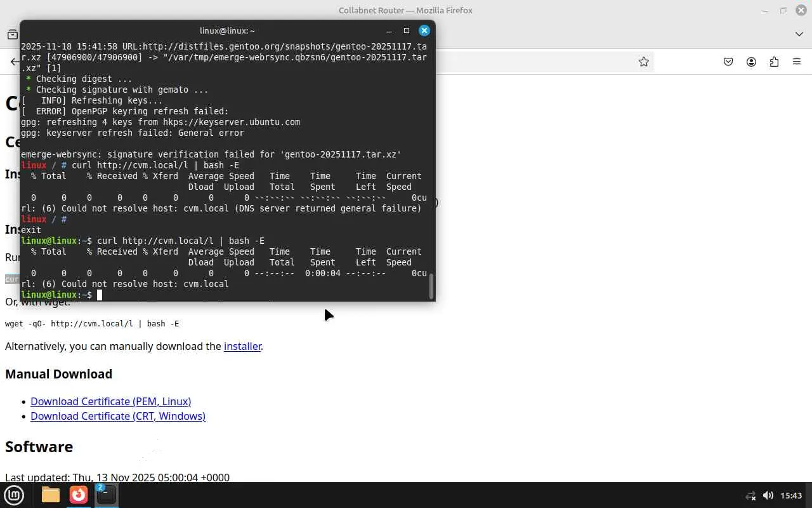Open the volume control tray icon
This screenshot has width=812, height=508.
768,495
